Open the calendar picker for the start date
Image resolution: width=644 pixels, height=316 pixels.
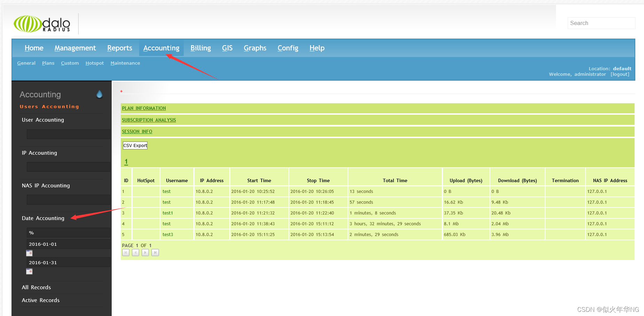29,253
